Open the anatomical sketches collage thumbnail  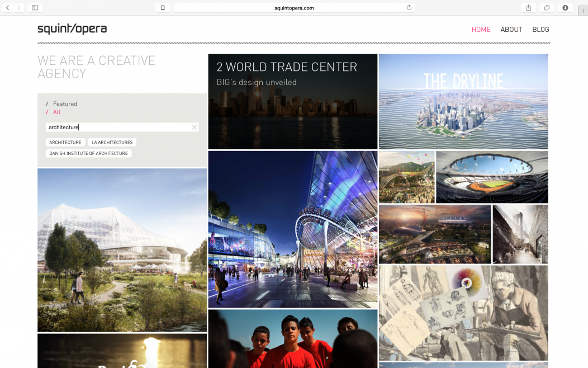pyautogui.click(x=463, y=313)
